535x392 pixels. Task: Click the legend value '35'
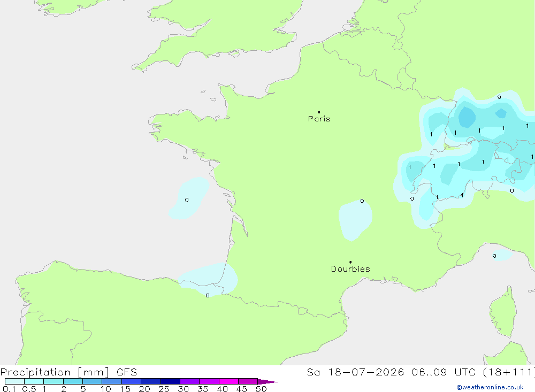[x=203, y=389]
